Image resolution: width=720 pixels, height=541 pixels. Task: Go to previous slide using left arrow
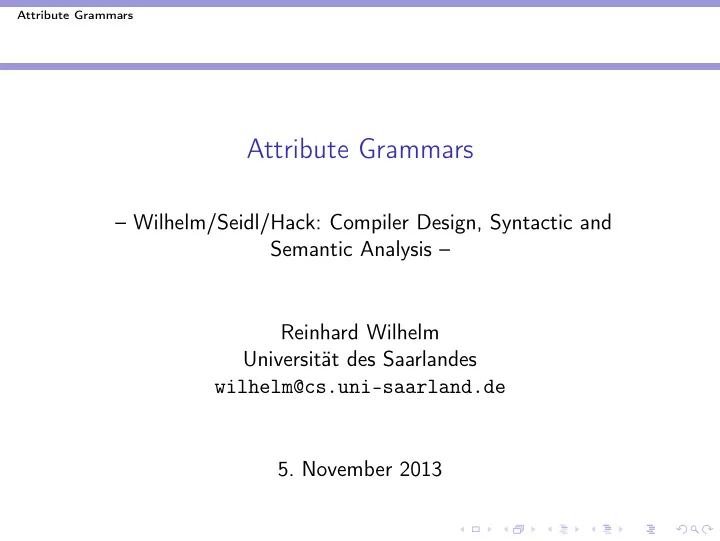click(x=462, y=530)
